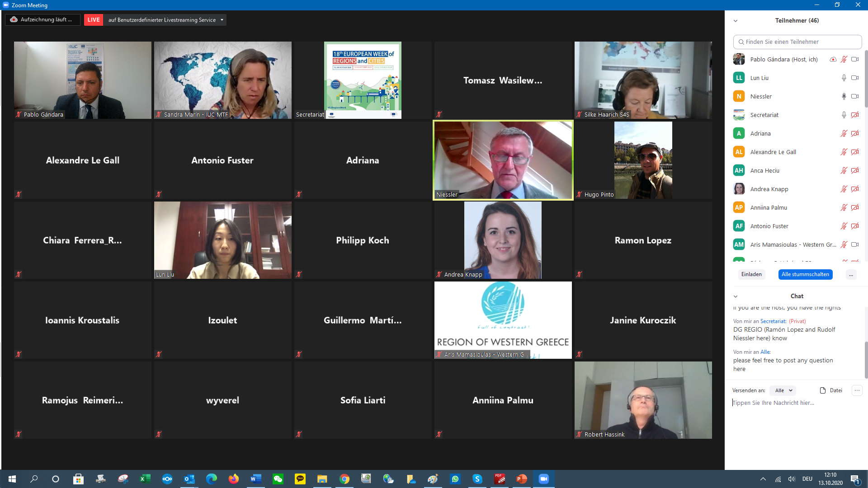Viewport: 868px width, 488px height.
Task: Unmute Adriana via microphone icon
Action: (844, 133)
